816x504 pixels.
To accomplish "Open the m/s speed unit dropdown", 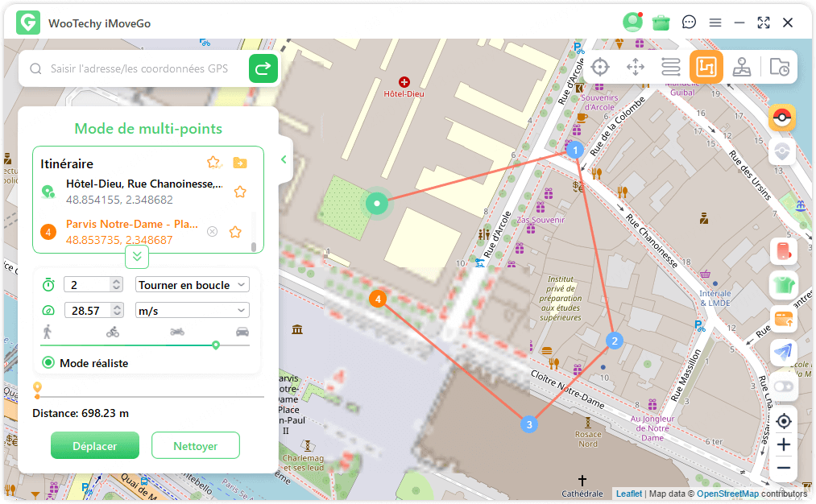I will pos(193,311).
